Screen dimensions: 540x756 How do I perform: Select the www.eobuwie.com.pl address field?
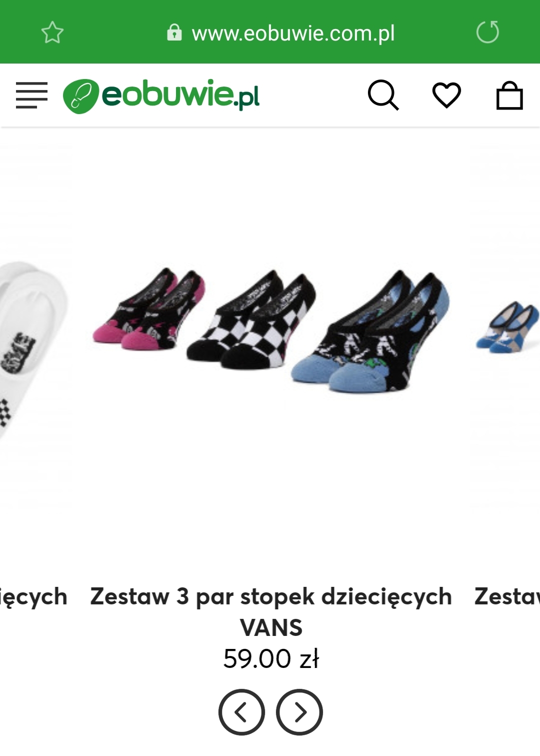(293, 33)
